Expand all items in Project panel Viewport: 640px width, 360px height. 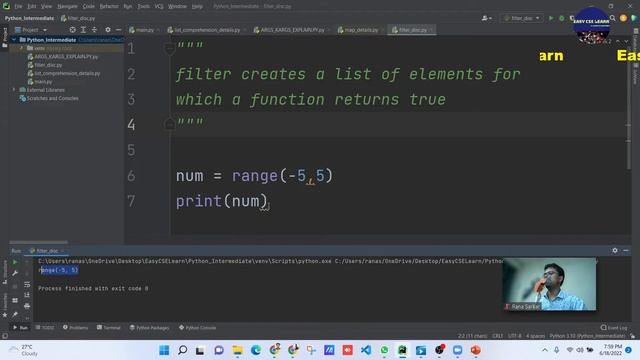click(x=83, y=30)
